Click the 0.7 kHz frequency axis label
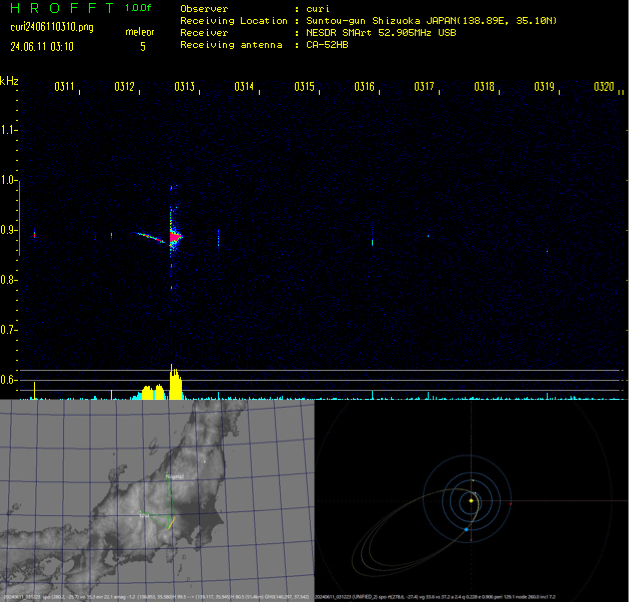Image resolution: width=629 pixels, height=602 pixels. pos(9,329)
